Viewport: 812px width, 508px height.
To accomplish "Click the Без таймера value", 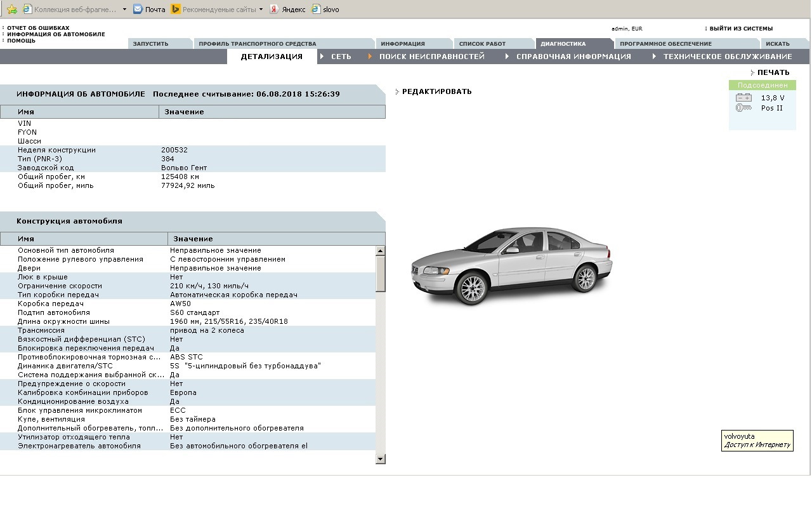I will click(x=193, y=419).
